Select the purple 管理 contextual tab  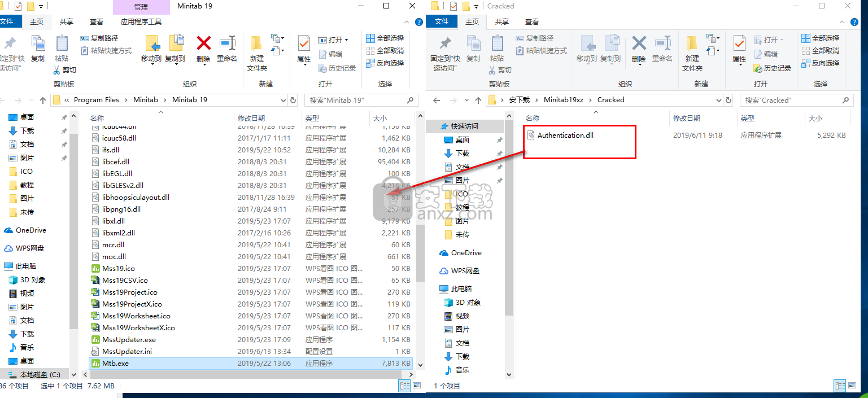pos(141,7)
